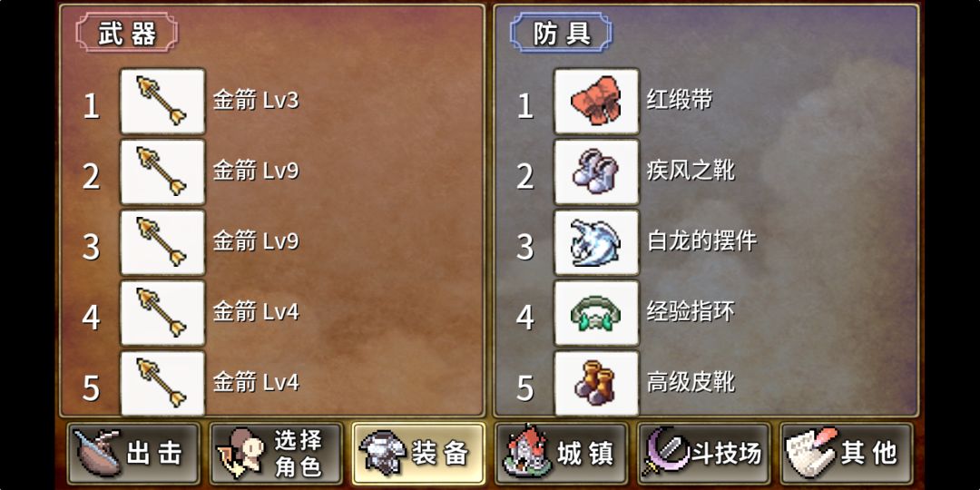Select the 金箭 Lv9 label in slot 3
Image resolution: width=980 pixels, height=490 pixels.
[256, 242]
